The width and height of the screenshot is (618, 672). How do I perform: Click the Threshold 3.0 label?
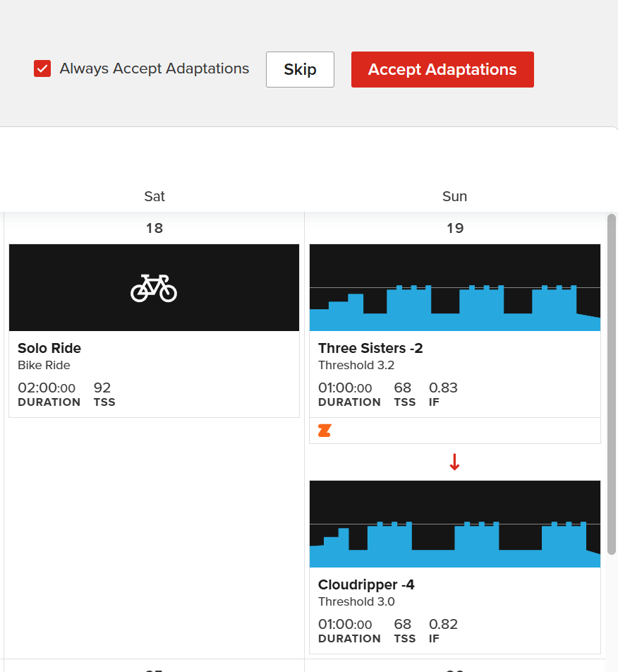click(x=356, y=601)
